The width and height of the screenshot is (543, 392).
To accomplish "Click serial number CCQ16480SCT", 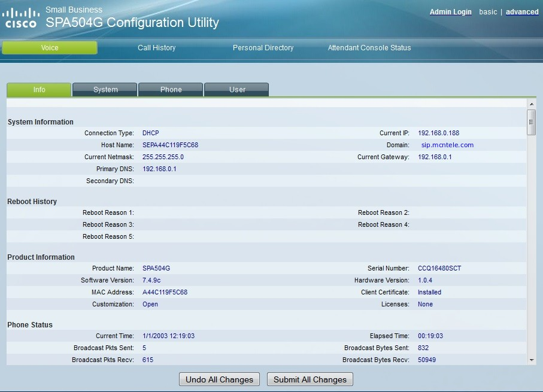I will (x=439, y=268).
